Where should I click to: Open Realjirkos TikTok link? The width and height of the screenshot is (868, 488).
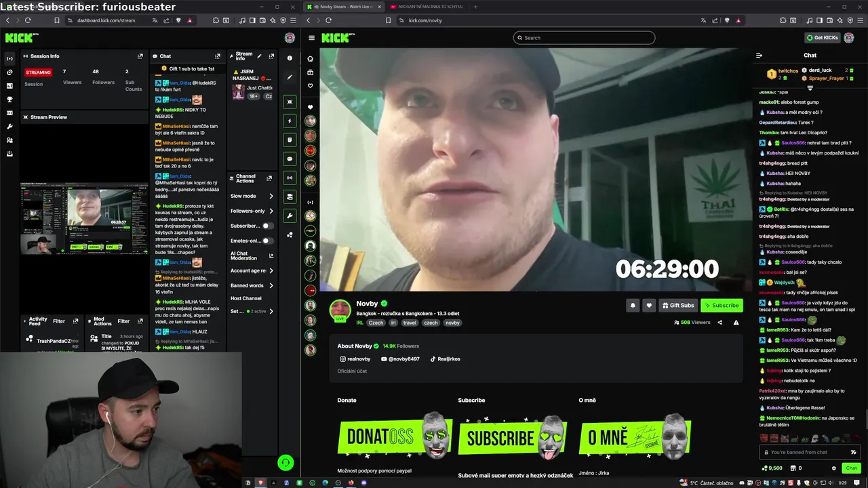[445, 359]
